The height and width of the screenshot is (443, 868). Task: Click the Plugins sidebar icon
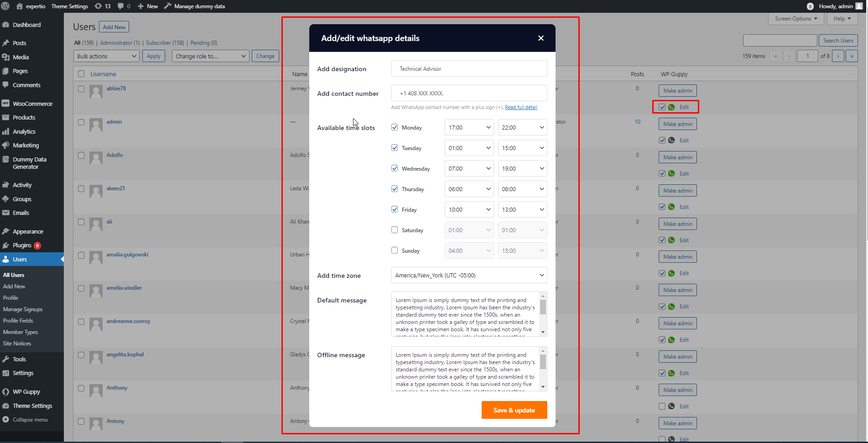tap(5, 245)
